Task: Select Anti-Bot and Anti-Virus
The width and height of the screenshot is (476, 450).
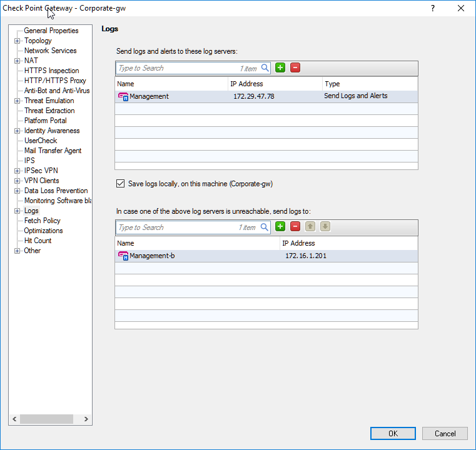Action: click(57, 91)
